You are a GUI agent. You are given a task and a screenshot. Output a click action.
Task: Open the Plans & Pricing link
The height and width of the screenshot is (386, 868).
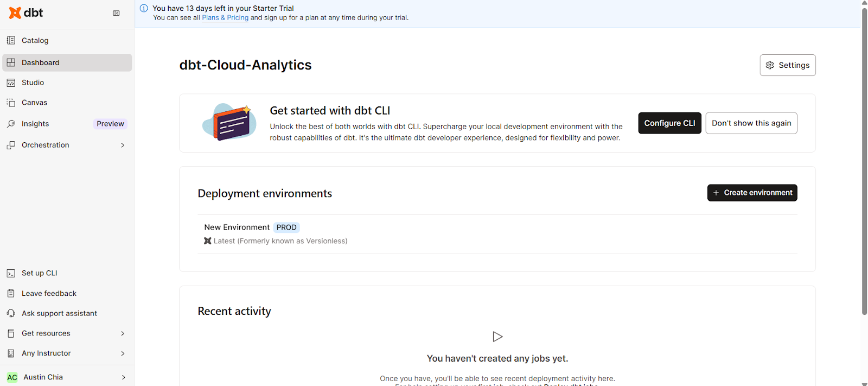pyautogui.click(x=225, y=17)
